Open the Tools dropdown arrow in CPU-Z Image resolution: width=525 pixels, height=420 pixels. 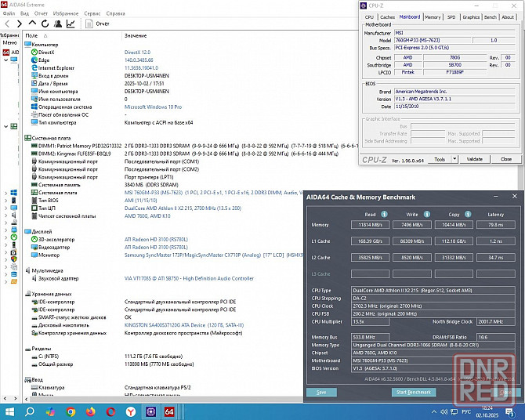(453, 159)
